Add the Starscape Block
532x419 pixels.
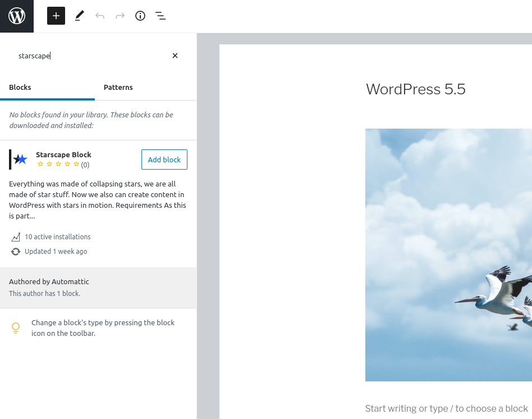[164, 160]
